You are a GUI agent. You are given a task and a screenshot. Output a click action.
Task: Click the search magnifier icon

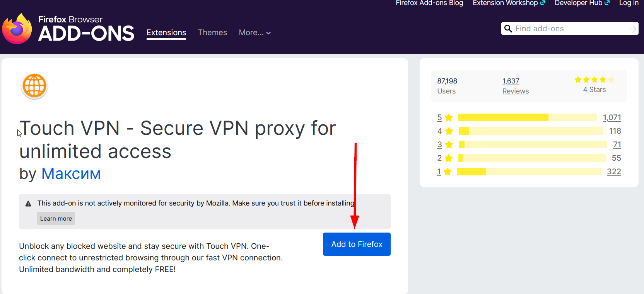click(x=508, y=29)
